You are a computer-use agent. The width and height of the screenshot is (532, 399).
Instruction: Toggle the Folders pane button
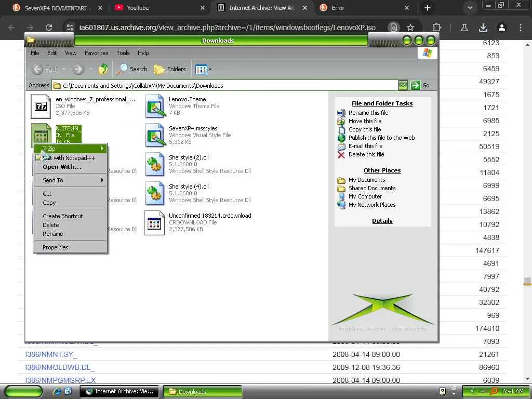pyautogui.click(x=170, y=69)
